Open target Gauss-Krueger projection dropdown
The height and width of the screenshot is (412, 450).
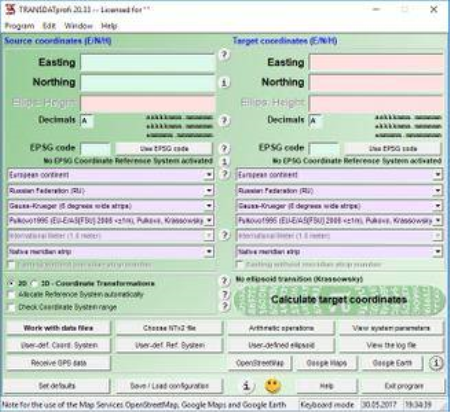[339, 206]
